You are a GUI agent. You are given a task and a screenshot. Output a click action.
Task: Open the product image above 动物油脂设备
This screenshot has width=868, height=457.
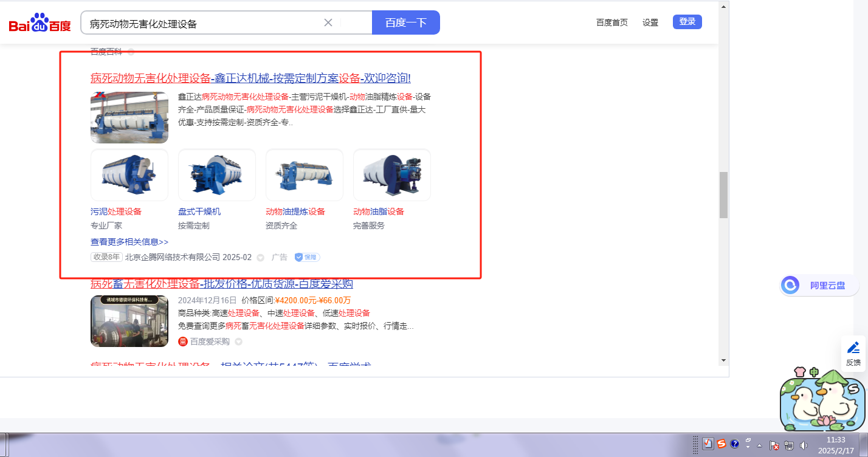(392, 175)
